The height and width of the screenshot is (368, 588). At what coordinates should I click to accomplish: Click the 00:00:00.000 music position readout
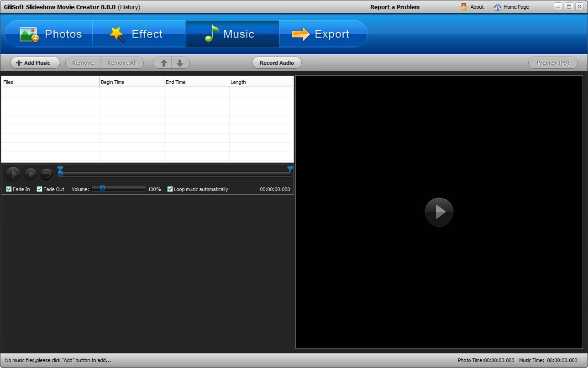coord(275,189)
